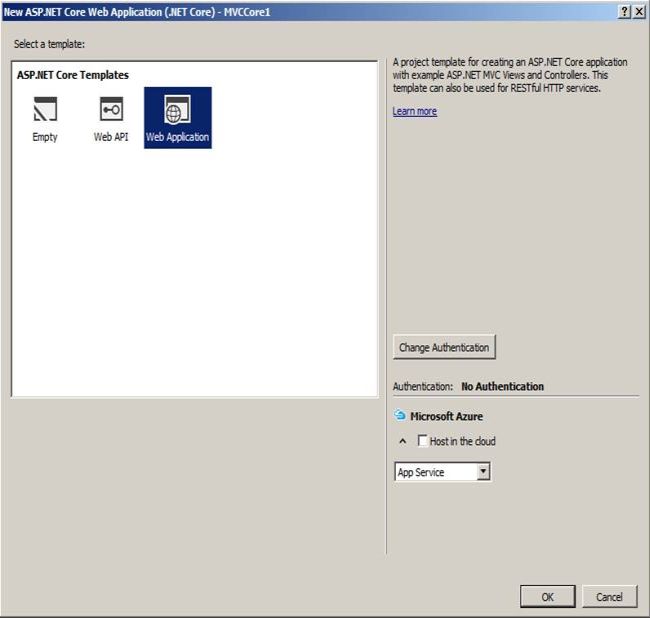Click the Web API label text
Screen dimensions: 650x618
tap(111, 137)
